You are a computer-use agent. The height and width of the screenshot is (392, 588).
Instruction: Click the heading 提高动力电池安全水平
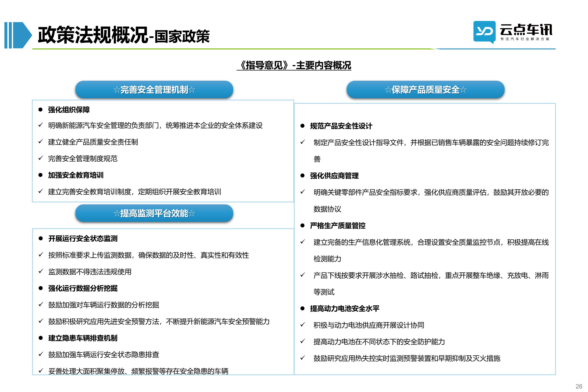click(x=345, y=309)
